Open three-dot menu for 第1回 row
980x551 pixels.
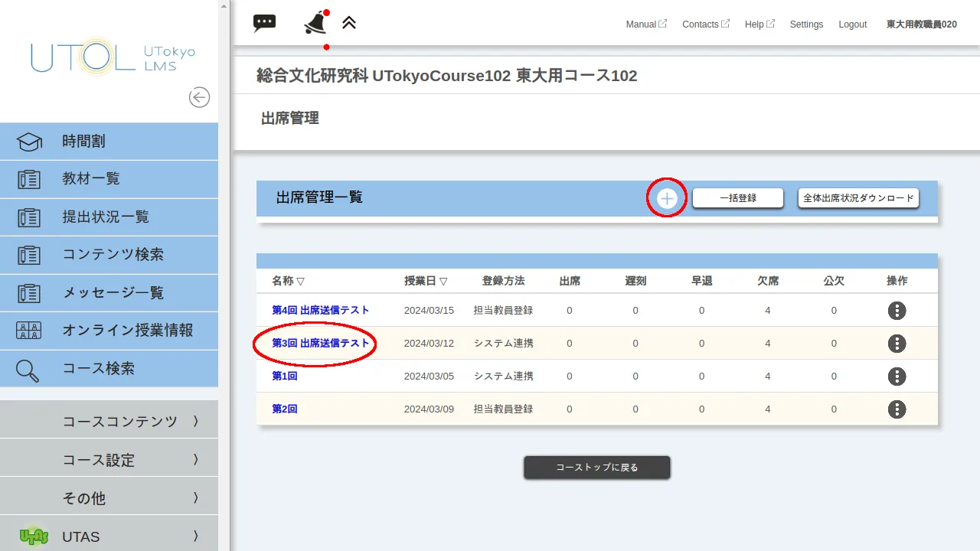[x=897, y=377]
